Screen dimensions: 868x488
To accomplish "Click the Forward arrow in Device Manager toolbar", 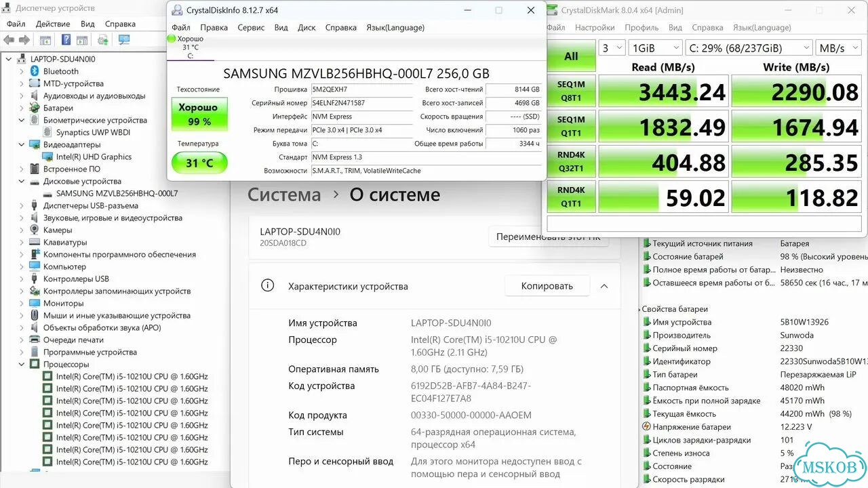I will click(x=24, y=40).
